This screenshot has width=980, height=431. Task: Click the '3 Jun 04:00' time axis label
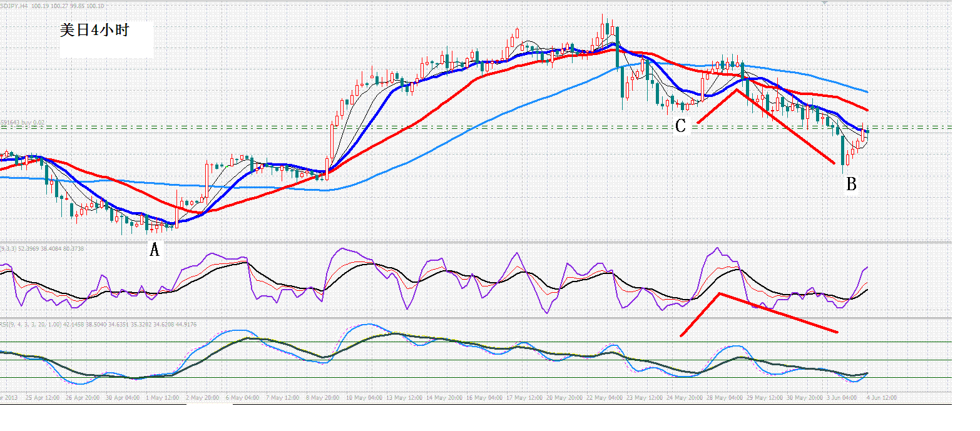842,398
